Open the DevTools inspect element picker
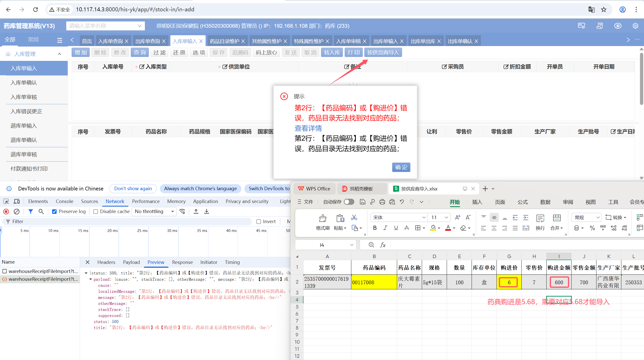The width and height of the screenshot is (644, 360). (6, 201)
